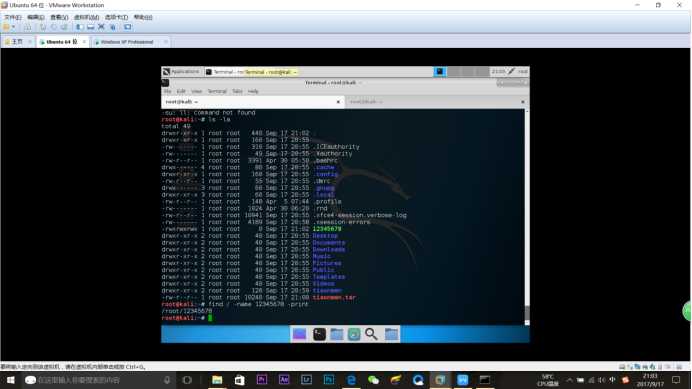Image resolution: width=692 pixels, height=389 pixels.
Task: Click the full screen mode toolbar icon
Action: click(x=101, y=27)
